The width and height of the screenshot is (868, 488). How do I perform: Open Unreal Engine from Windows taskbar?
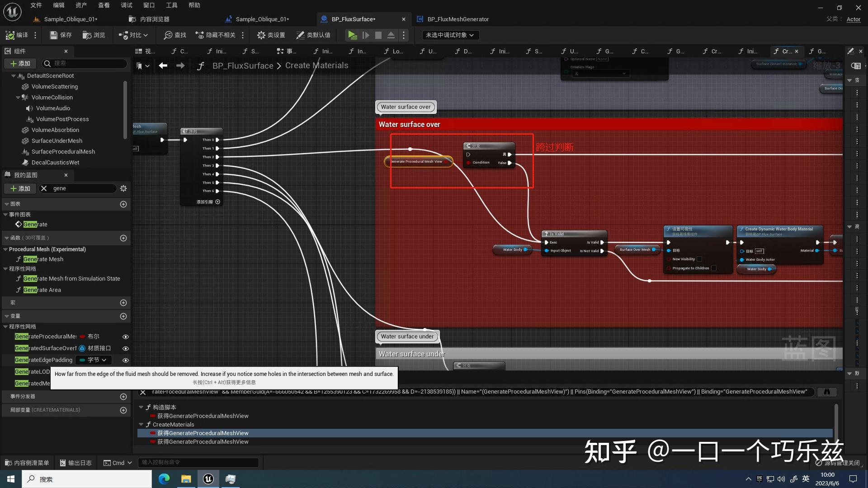tap(208, 479)
